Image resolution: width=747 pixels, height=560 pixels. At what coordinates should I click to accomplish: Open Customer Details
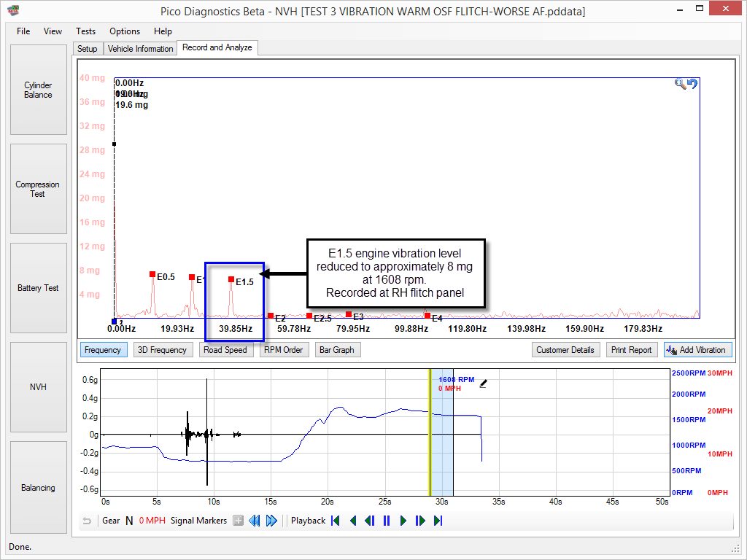565,350
